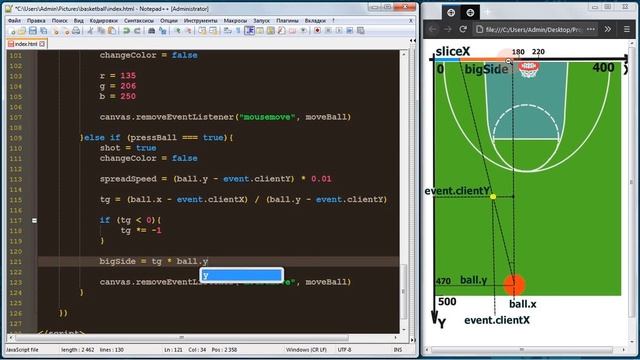Click the Save recorded macro icon
This screenshot has width=640, height=360.
pyautogui.click(x=360, y=31)
